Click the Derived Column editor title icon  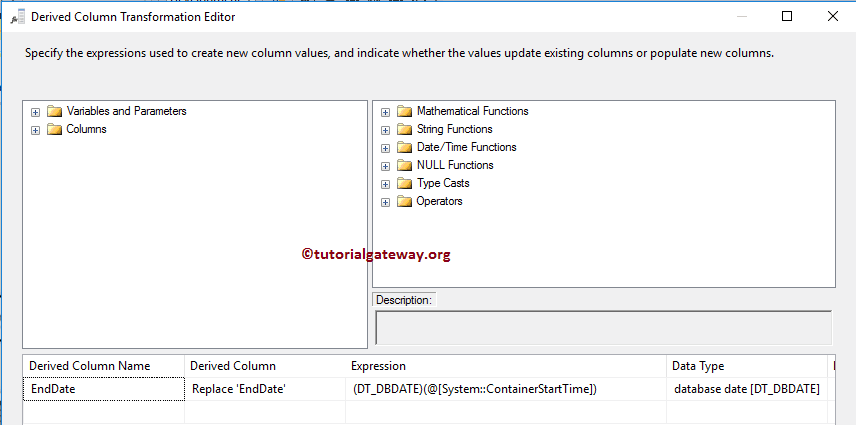point(18,17)
